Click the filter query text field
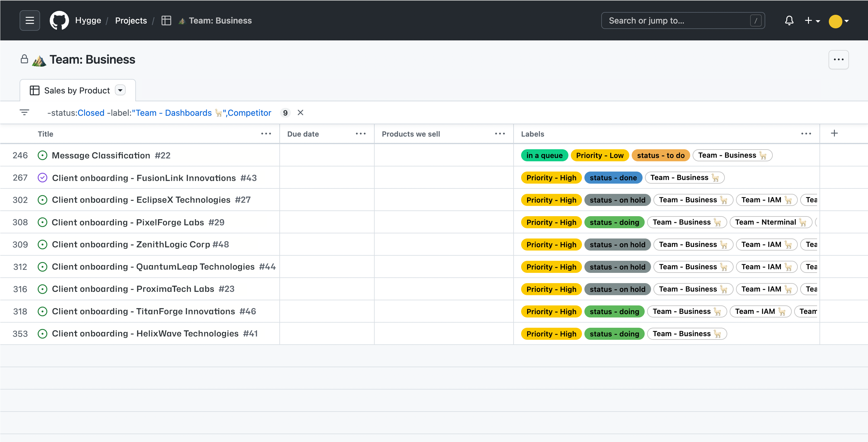The height and width of the screenshot is (442, 868). [x=159, y=112]
